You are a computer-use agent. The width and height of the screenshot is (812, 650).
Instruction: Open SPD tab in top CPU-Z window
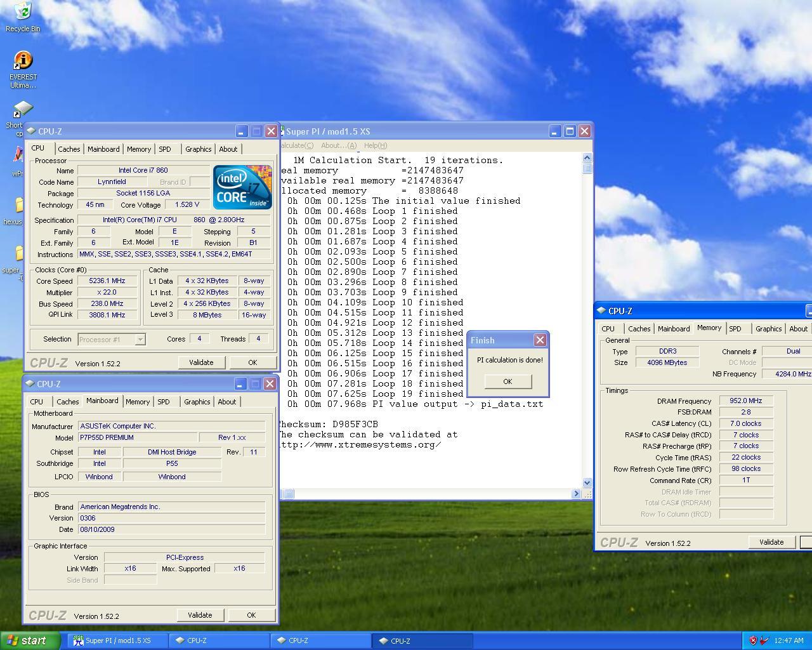coord(165,149)
